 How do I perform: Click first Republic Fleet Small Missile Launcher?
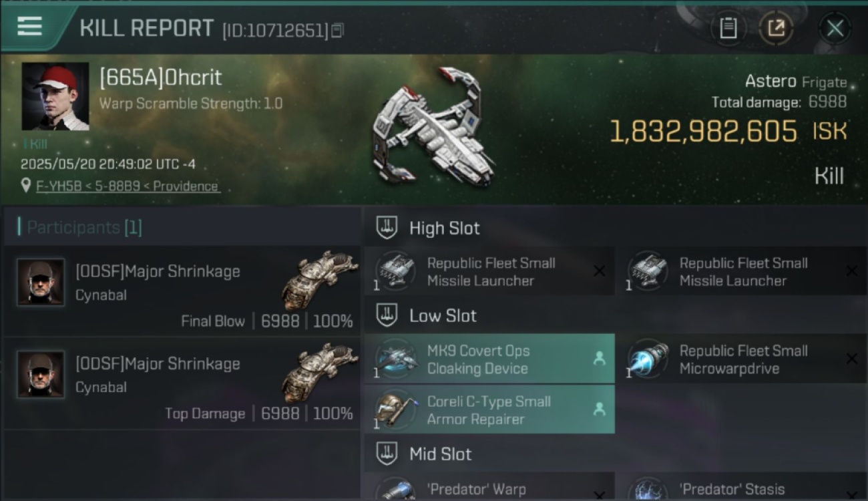coord(489,271)
